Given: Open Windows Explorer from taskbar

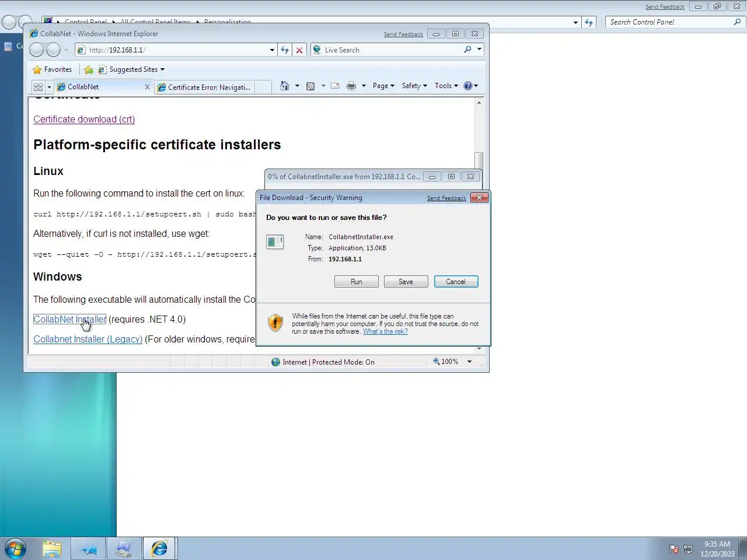Looking at the screenshot, I should [52, 549].
